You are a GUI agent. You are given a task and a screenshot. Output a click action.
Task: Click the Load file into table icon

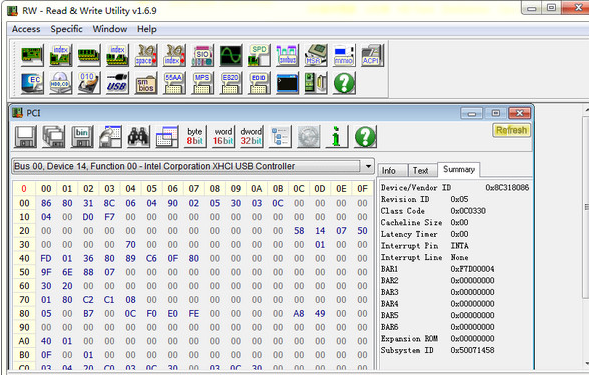point(110,136)
